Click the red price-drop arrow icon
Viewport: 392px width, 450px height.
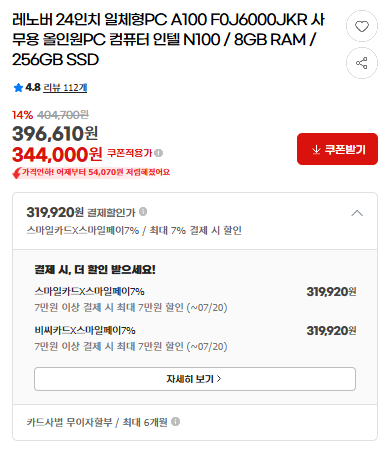coord(17,173)
